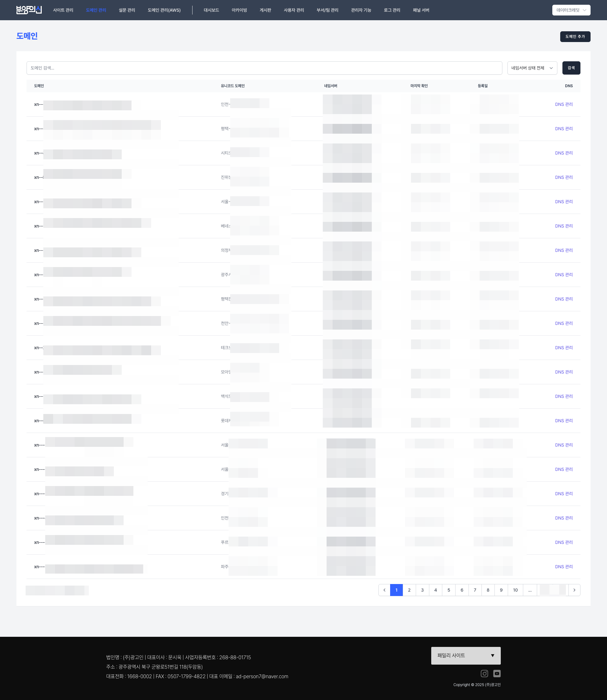
Task: Click DNS 관리 link in last row
Action: (564, 567)
